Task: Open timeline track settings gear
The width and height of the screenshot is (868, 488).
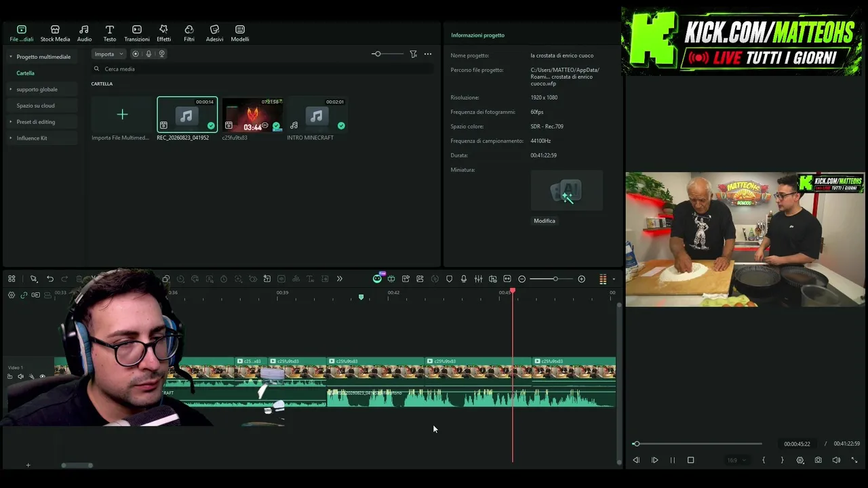Action: (12, 295)
